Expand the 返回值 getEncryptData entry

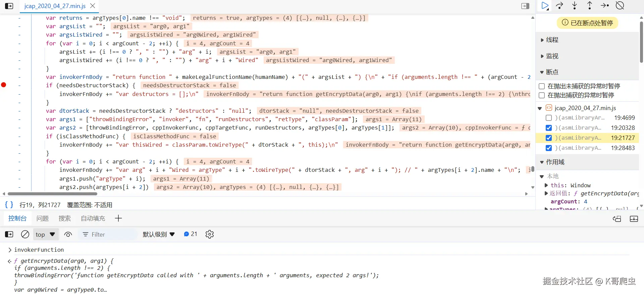pyautogui.click(x=546, y=193)
